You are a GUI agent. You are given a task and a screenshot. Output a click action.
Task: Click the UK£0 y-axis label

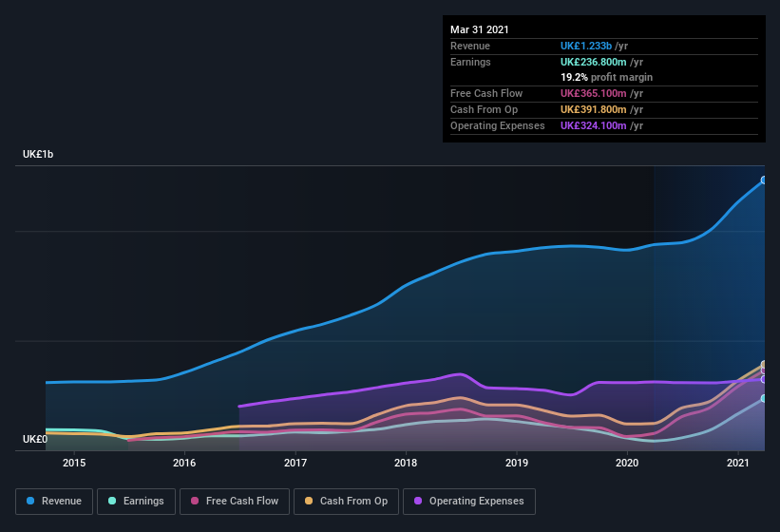(x=35, y=439)
